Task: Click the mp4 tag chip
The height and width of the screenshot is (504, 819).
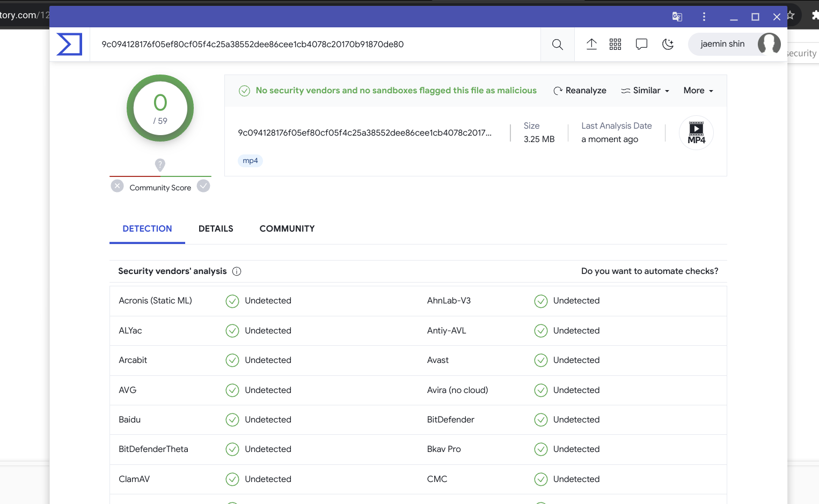Action: (250, 161)
